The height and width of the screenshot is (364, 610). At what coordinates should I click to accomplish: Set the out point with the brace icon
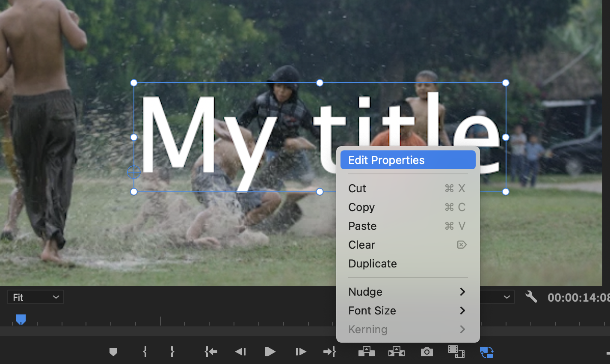(172, 352)
